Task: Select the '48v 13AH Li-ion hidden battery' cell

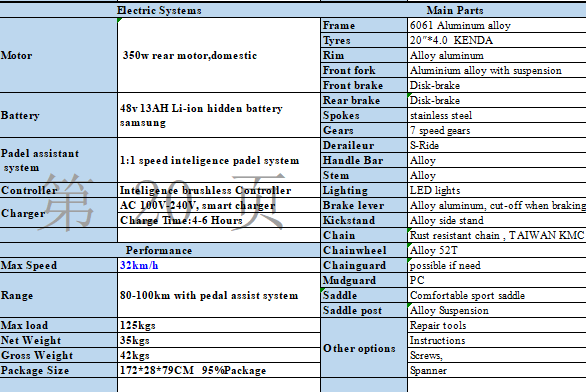Action: [x=219, y=115]
